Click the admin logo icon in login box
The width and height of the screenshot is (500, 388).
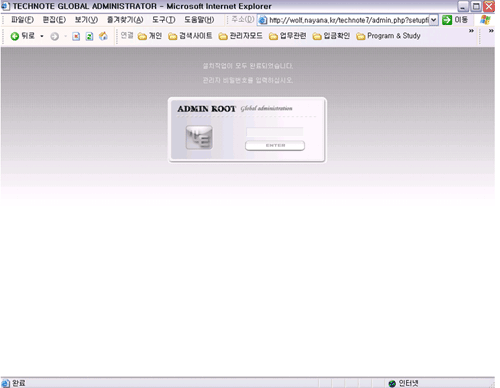tap(199, 137)
